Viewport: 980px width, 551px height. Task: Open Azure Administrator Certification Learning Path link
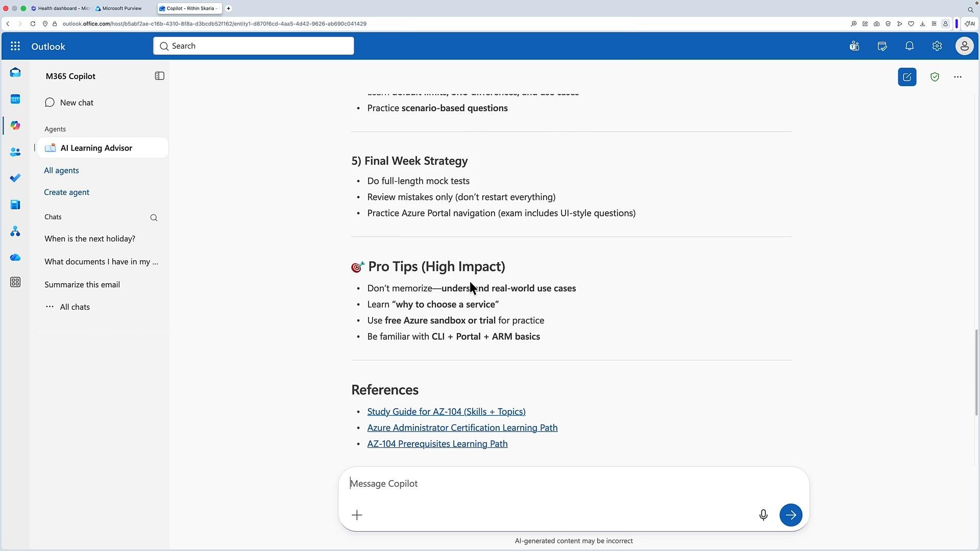point(462,428)
